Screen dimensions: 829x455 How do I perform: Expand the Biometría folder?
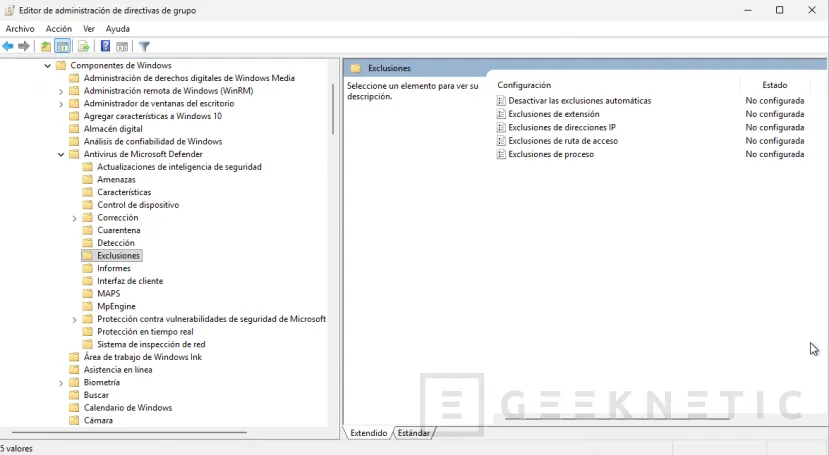[x=61, y=383]
